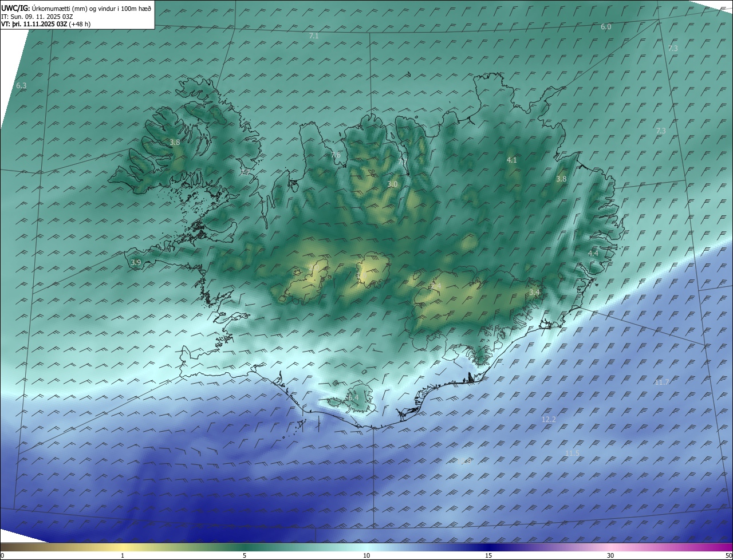733x560 pixels.
Task: Click the 11.5 value in the southern sea
Action: click(572, 453)
